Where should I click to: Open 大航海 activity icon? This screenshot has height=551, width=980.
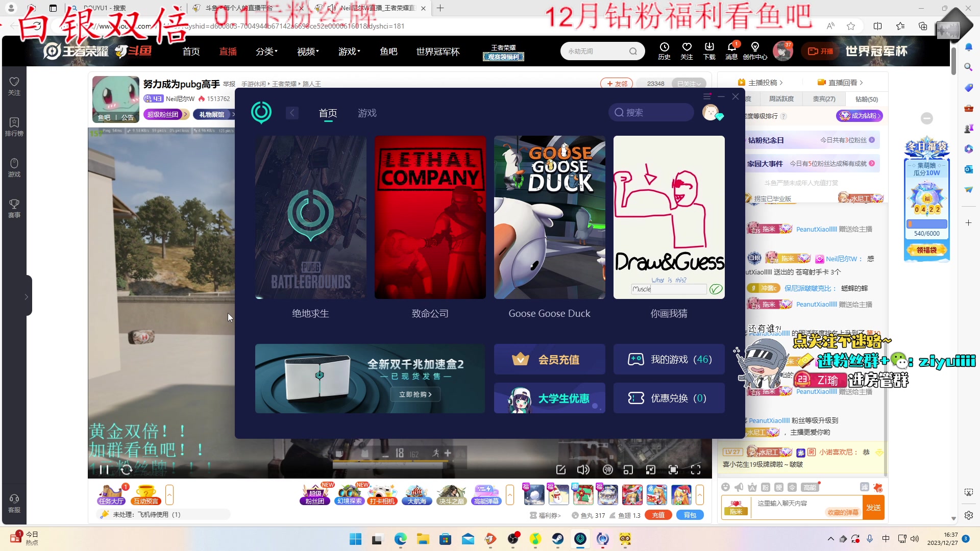tap(417, 494)
